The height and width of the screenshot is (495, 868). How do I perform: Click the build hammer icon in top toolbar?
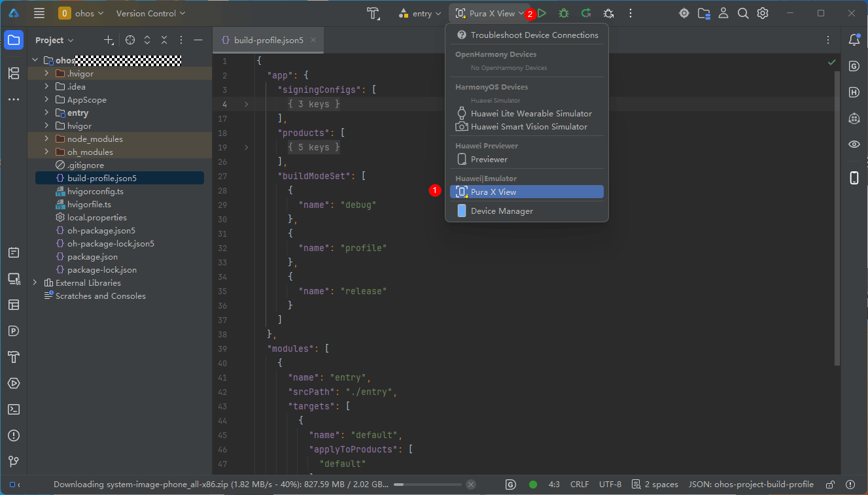pyautogui.click(x=373, y=13)
